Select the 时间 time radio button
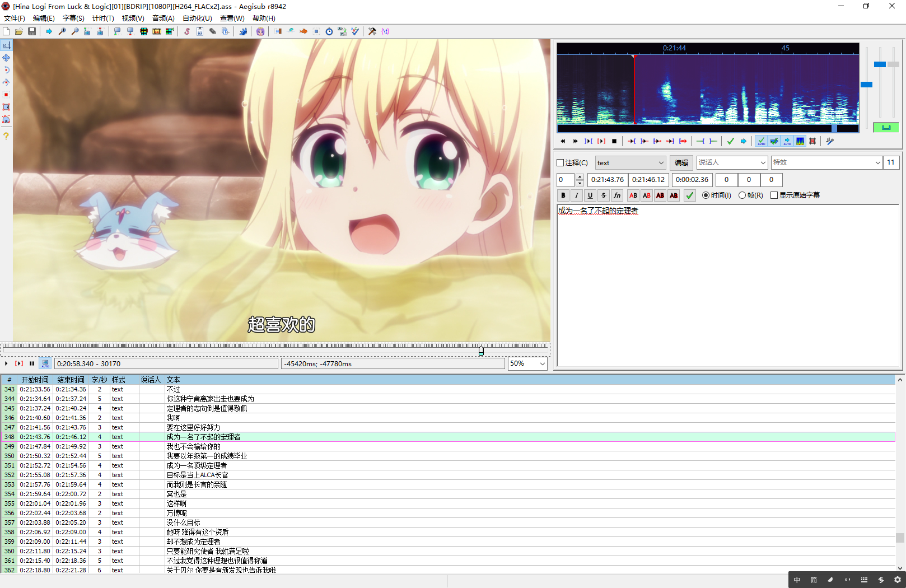 pos(706,195)
